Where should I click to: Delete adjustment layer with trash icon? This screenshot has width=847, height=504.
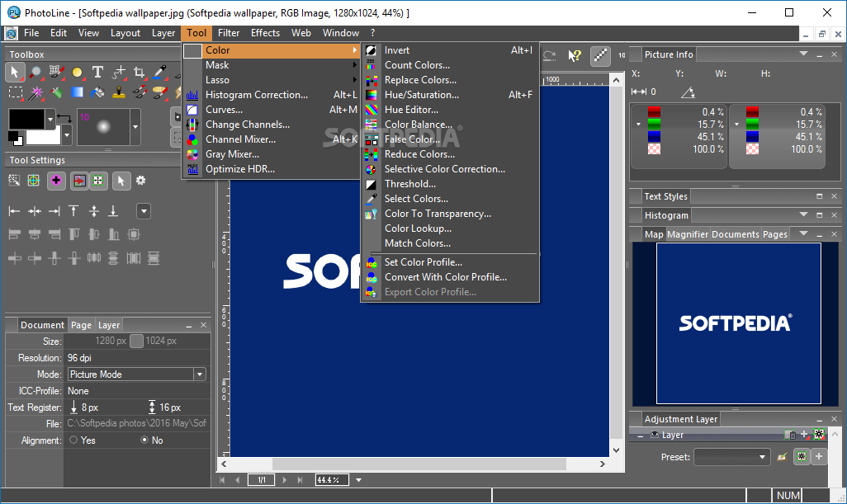click(x=789, y=435)
